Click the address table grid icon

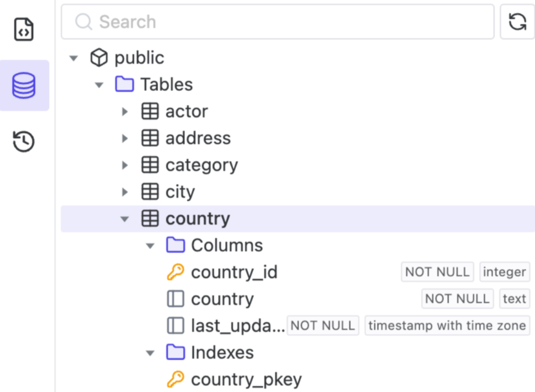pyautogui.click(x=150, y=138)
